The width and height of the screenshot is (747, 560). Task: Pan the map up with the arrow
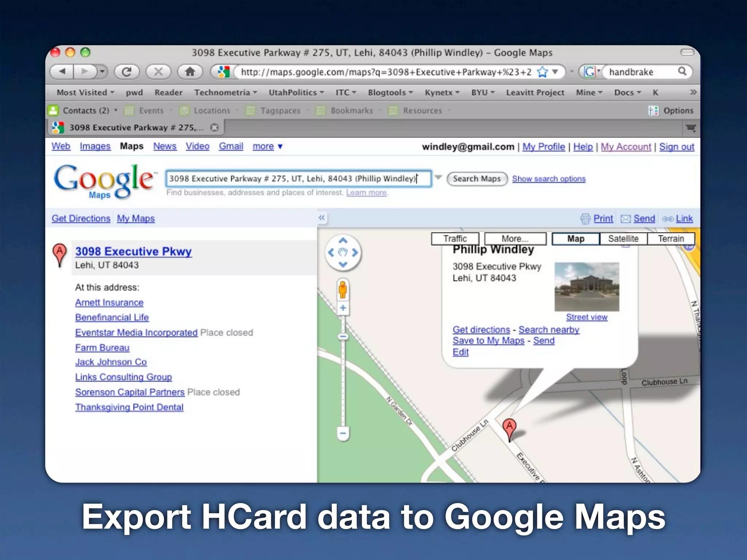point(343,241)
